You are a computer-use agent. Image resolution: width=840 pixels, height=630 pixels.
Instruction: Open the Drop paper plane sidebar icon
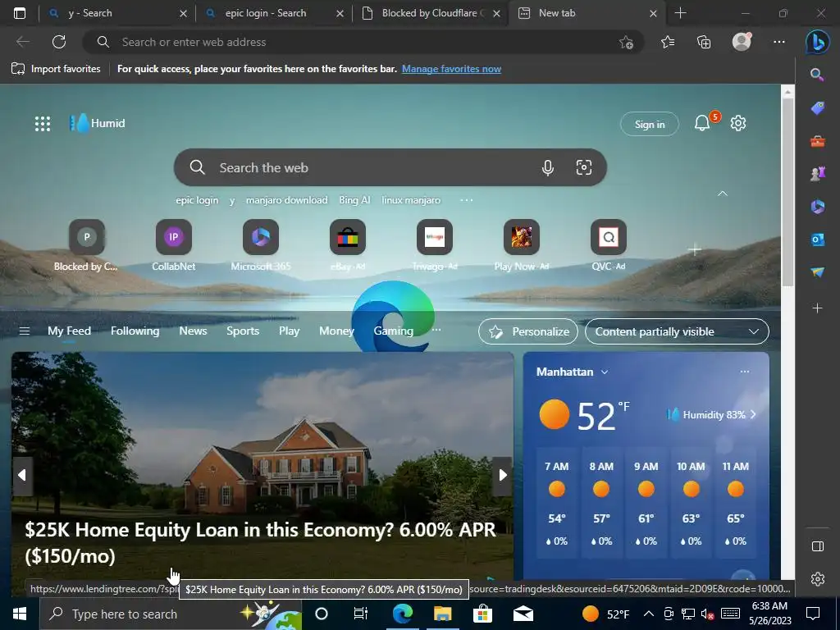(x=818, y=272)
